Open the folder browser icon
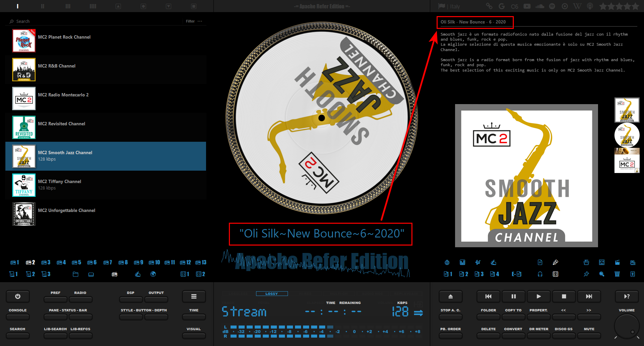 click(76, 274)
